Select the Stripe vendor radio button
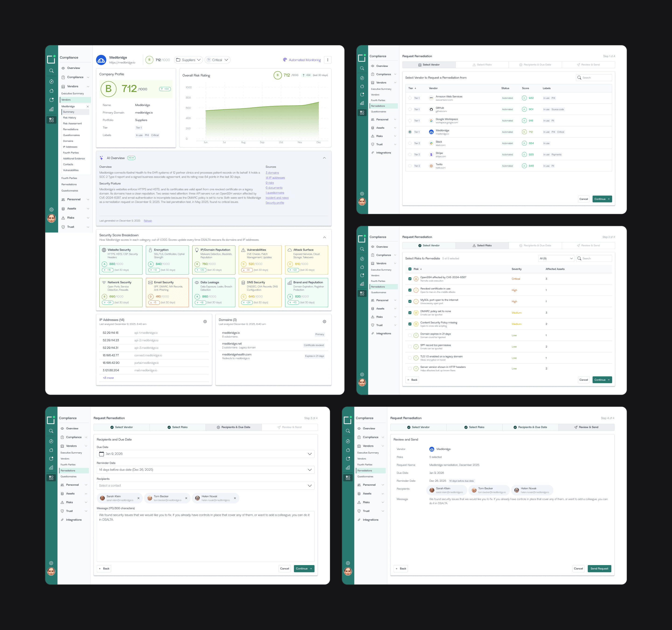672x630 pixels. [410, 155]
